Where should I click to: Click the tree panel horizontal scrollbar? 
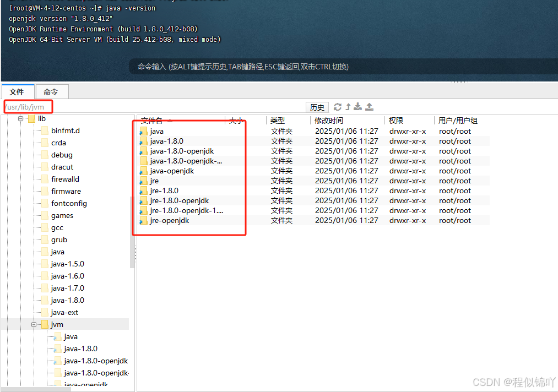coord(36,389)
